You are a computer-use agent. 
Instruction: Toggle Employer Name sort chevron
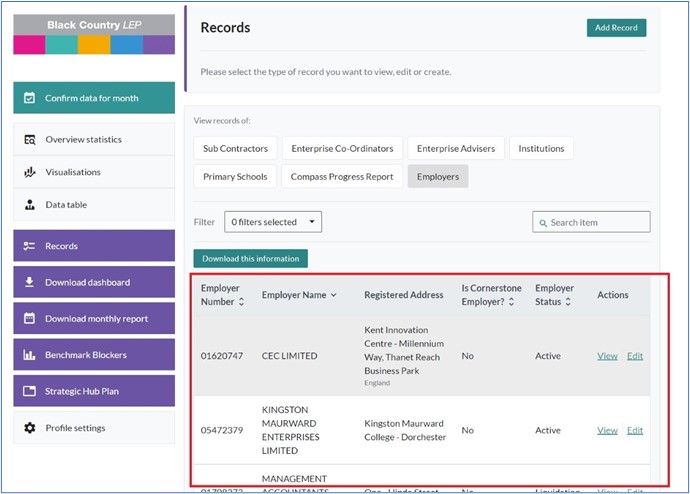(x=333, y=295)
